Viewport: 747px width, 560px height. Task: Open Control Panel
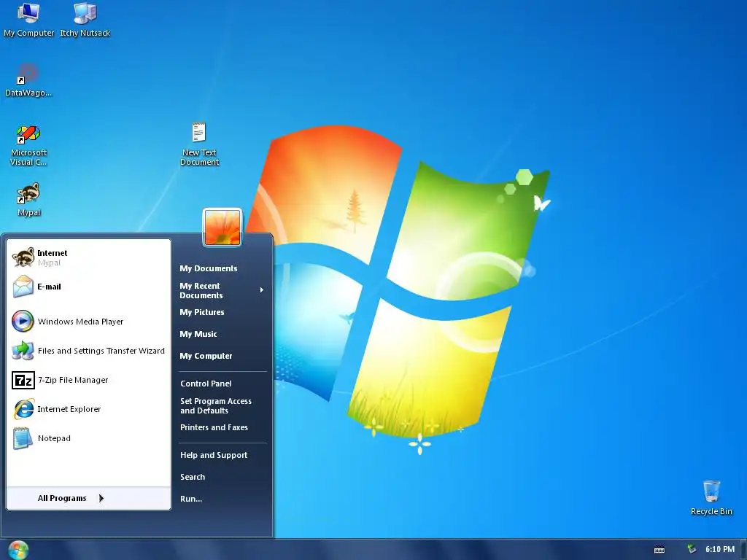222,384
